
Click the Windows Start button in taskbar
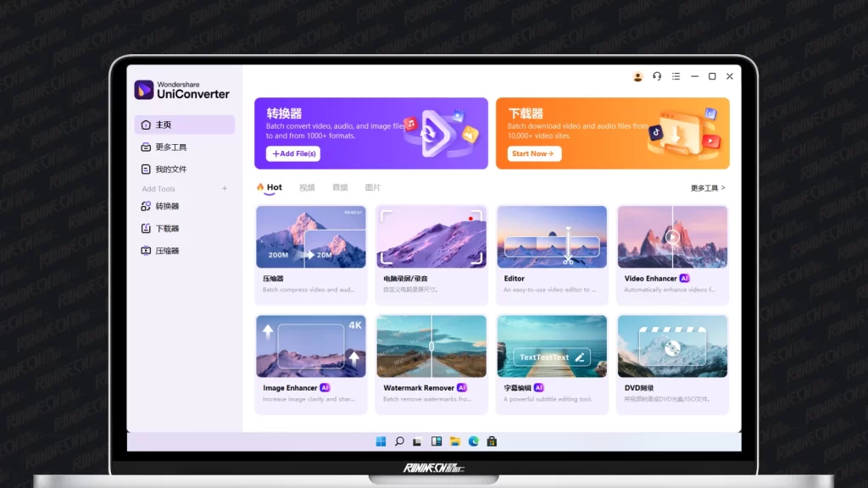point(381,441)
